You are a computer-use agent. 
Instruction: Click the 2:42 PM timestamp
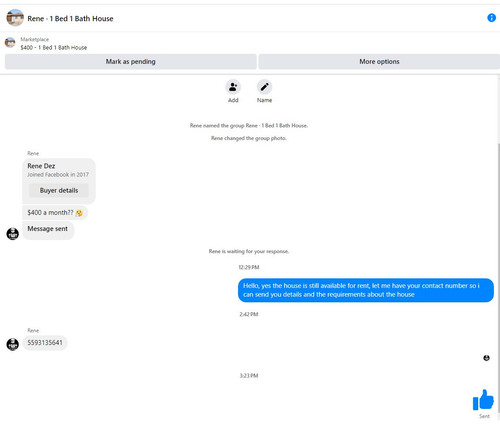249,314
